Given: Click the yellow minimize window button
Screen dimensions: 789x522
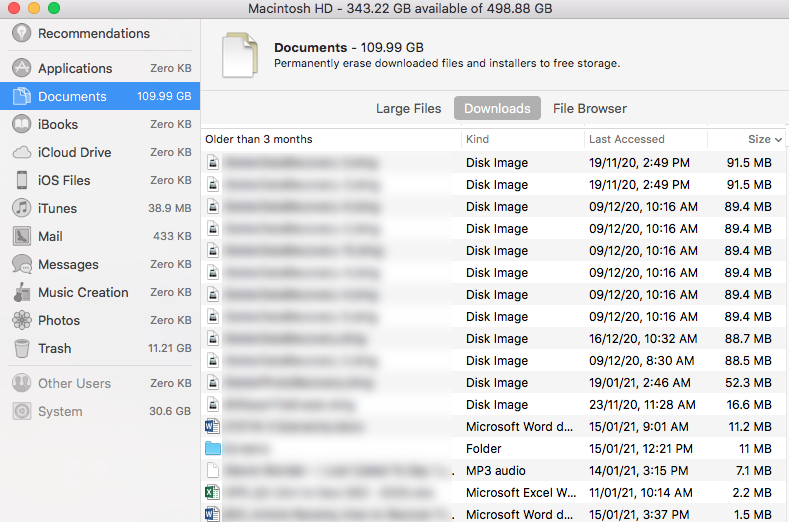Looking at the screenshot, I should [34, 8].
